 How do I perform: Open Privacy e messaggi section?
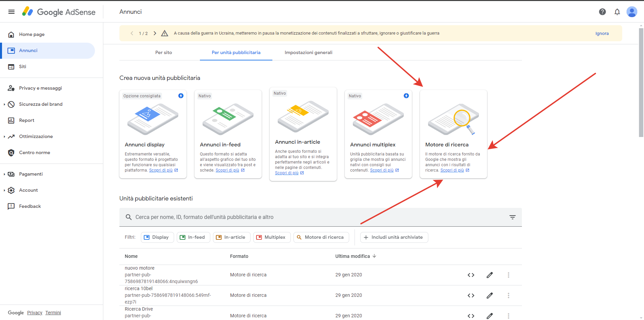48,88
